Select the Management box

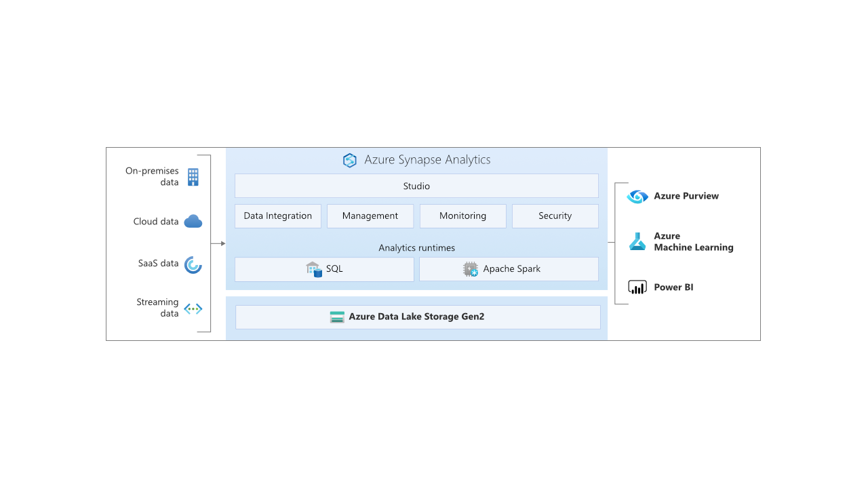(x=370, y=216)
